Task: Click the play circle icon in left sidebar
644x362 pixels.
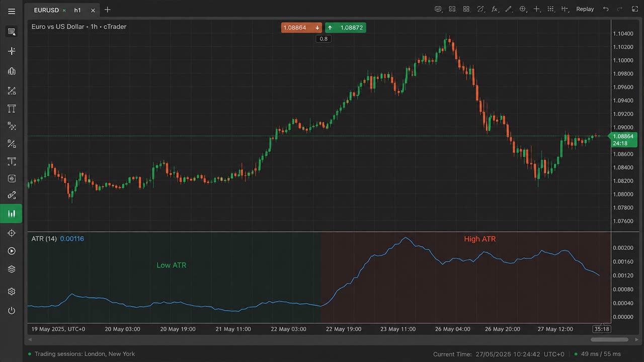Action: (x=12, y=251)
